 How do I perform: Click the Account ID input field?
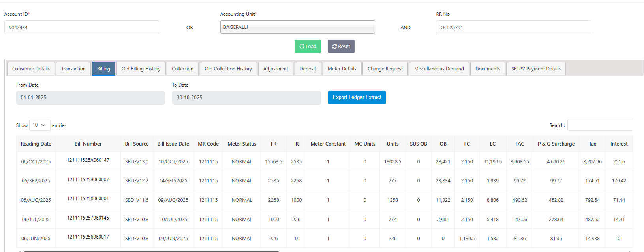tap(82, 27)
